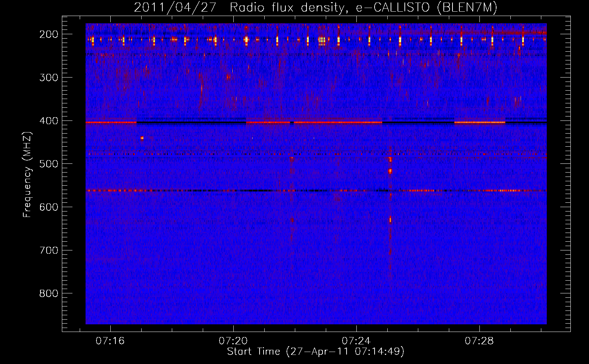Screen dimensions: 589x364
Task: Click the bright burst spot near 630 MHz
Action: pos(390,219)
